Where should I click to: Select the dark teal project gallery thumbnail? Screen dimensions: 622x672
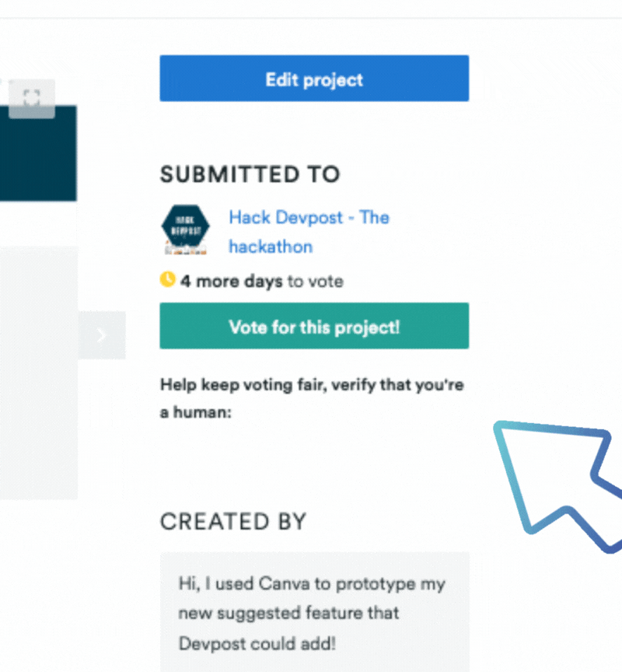(x=37, y=156)
